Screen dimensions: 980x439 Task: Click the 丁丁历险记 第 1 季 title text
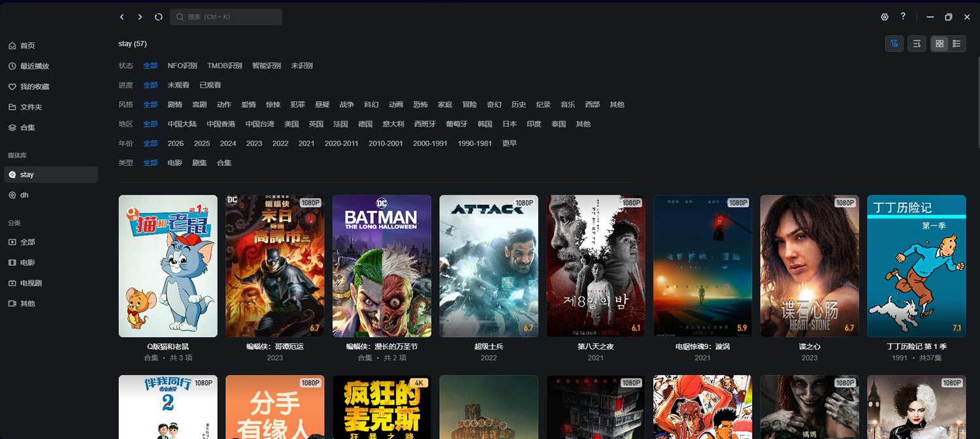917,346
